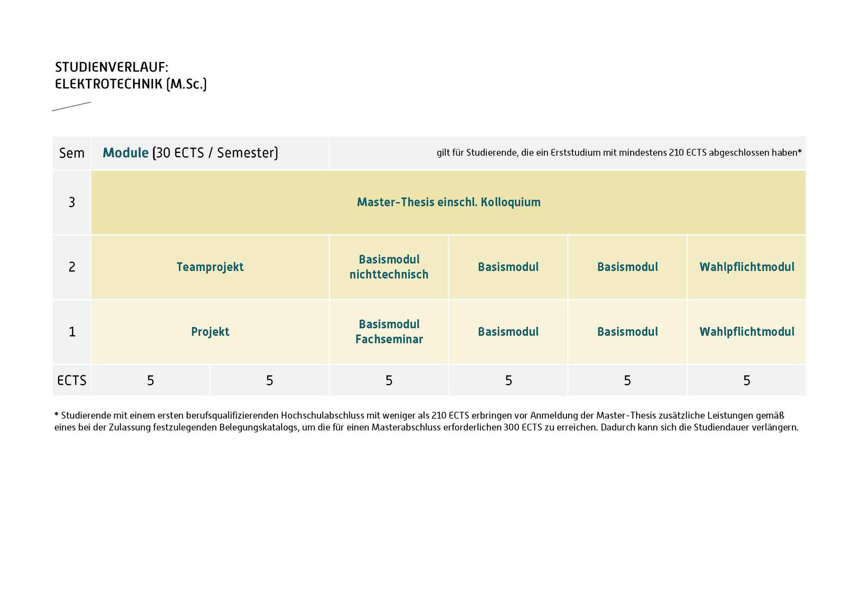Image resolution: width=868 pixels, height=613 pixels.
Task: Click the note about 210 ECTS Erststudium
Action: pos(619,153)
